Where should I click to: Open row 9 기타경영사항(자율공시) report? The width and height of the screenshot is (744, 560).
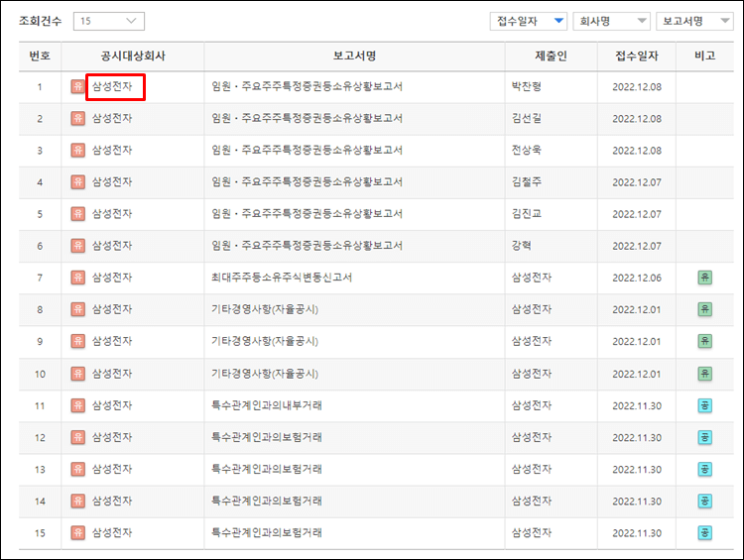(265, 341)
